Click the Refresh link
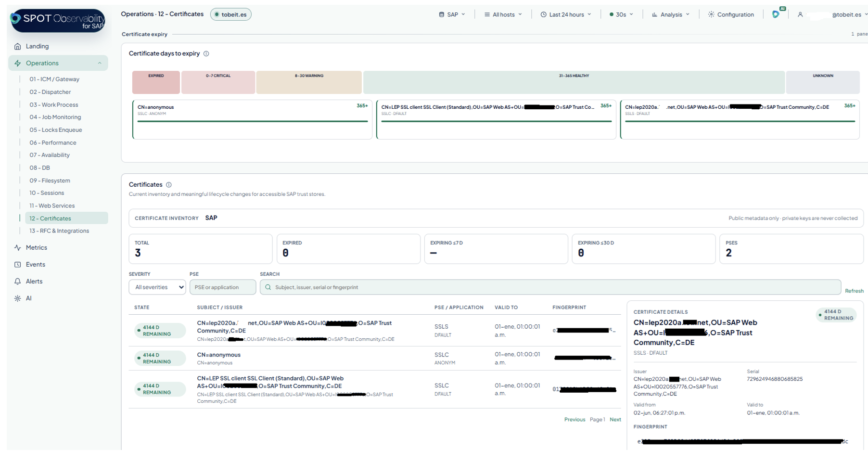 click(x=854, y=291)
